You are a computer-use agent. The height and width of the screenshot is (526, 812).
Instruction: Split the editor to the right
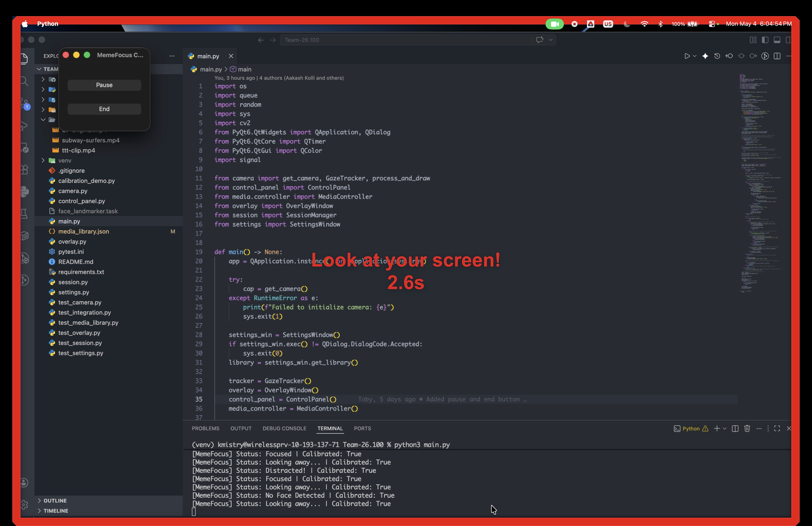(777, 56)
